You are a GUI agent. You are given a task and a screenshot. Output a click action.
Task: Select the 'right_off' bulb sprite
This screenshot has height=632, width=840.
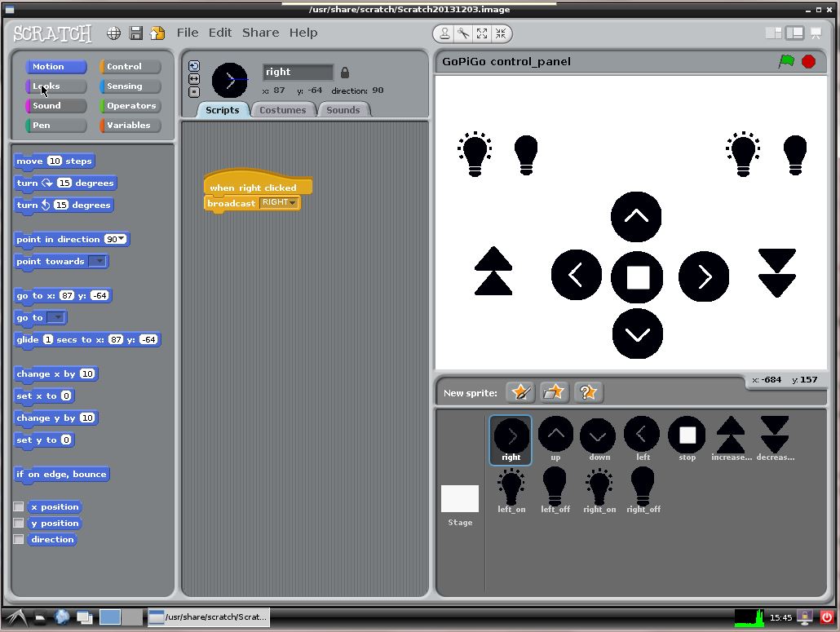click(x=643, y=491)
